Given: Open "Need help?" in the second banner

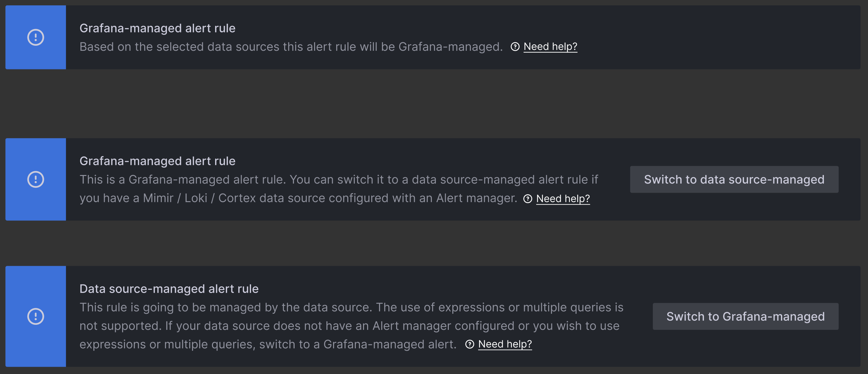Looking at the screenshot, I should 563,198.
